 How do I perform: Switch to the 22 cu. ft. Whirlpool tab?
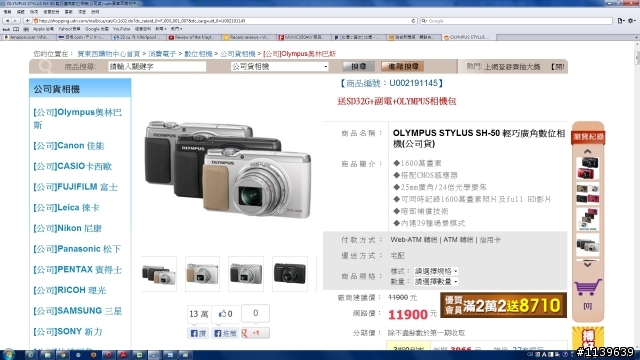click(139, 37)
